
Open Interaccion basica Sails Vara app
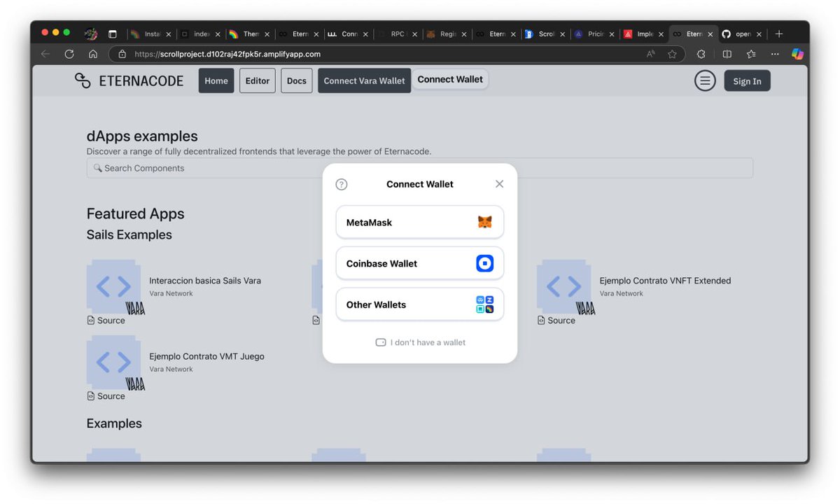[205, 281]
